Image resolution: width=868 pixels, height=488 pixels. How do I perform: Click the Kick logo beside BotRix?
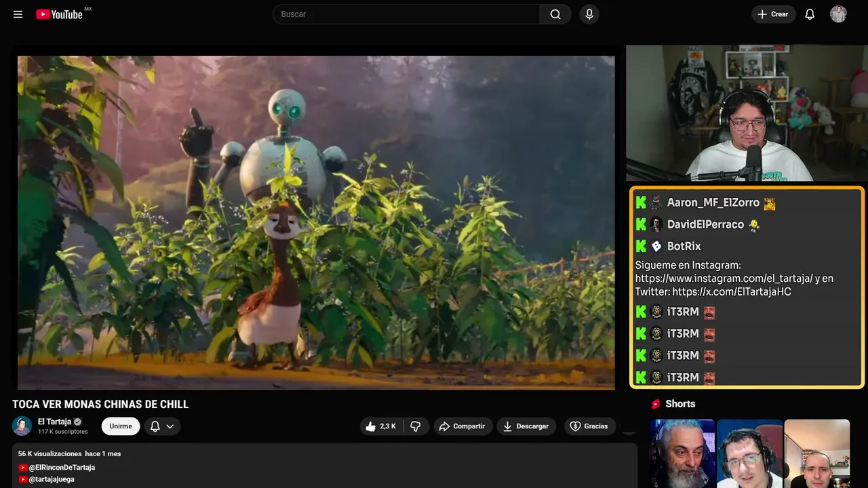coord(641,246)
